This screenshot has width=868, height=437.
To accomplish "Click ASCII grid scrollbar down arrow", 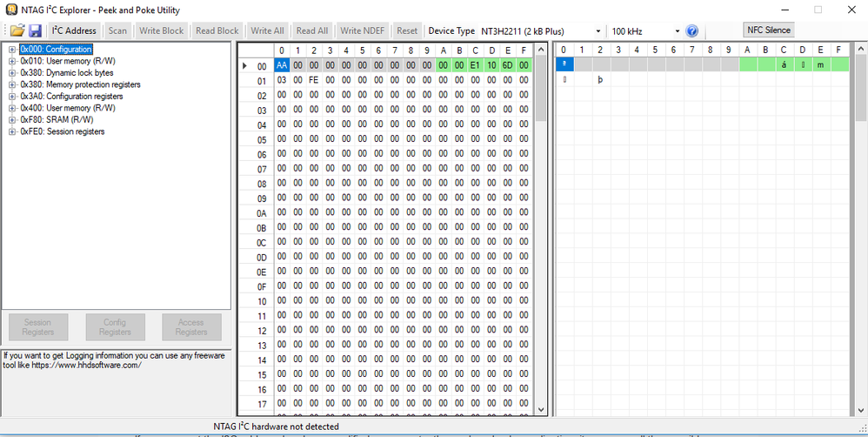I will 860,409.
